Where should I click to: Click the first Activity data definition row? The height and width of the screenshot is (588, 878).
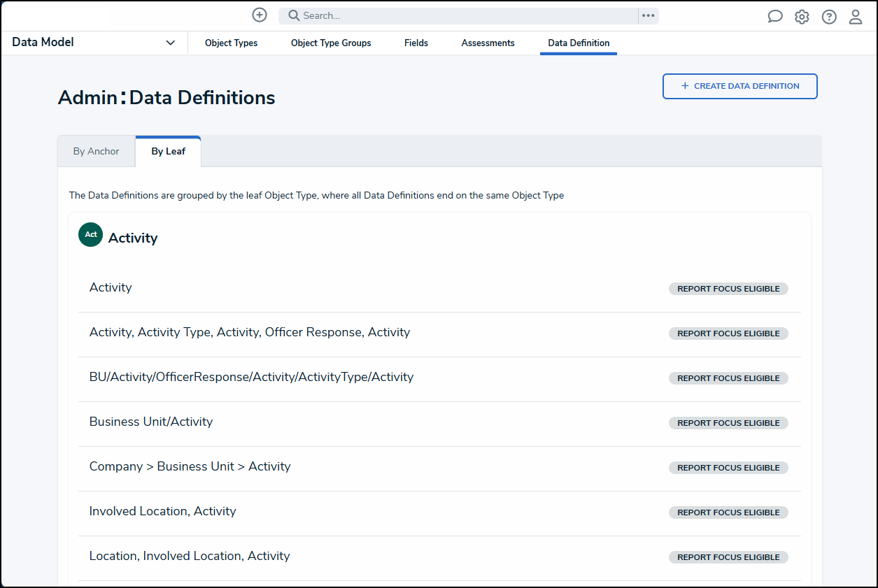tap(111, 287)
